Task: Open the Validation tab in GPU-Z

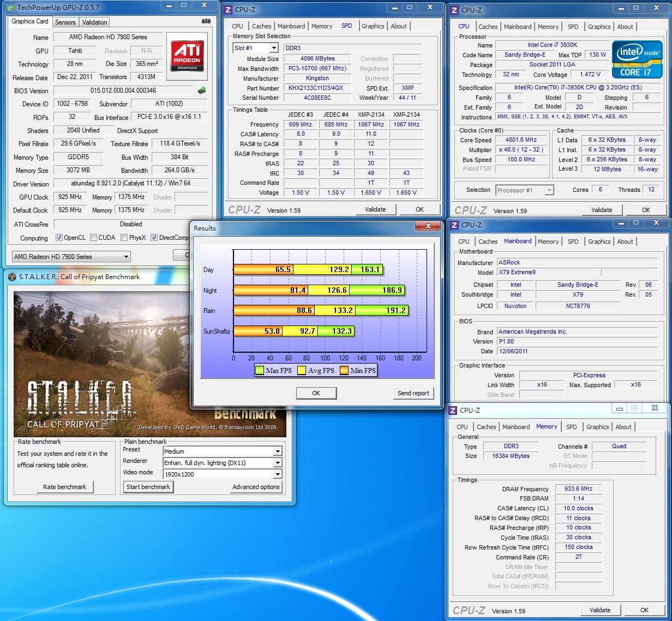Action: pos(95,22)
